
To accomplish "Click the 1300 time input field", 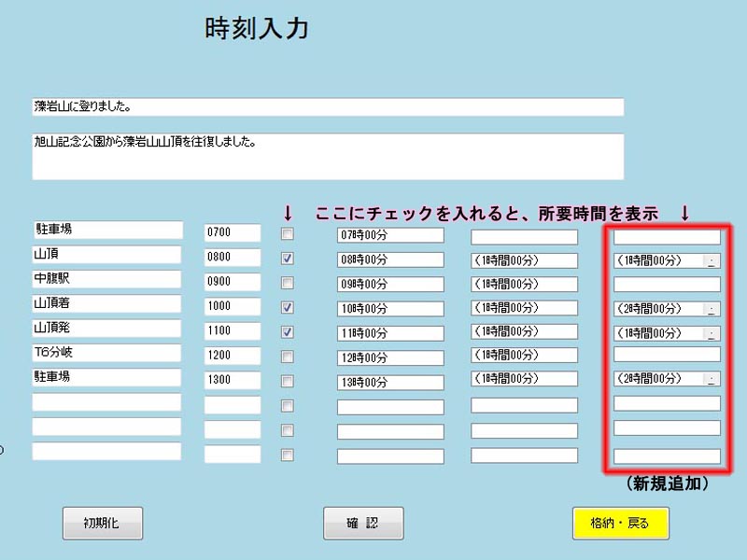I will click(232, 380).
